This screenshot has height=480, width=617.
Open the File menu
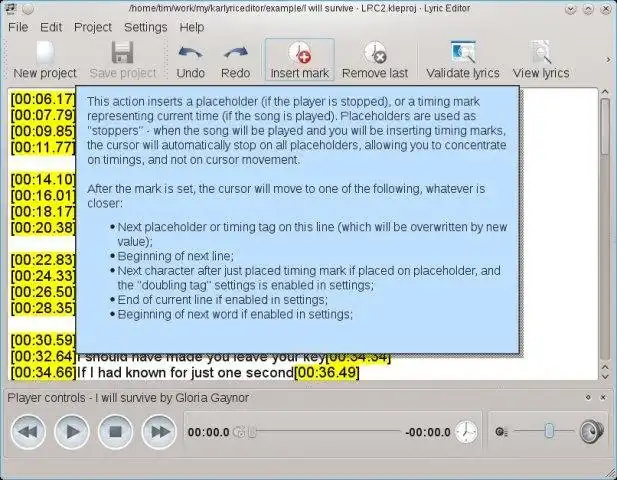tap(18, 27)
